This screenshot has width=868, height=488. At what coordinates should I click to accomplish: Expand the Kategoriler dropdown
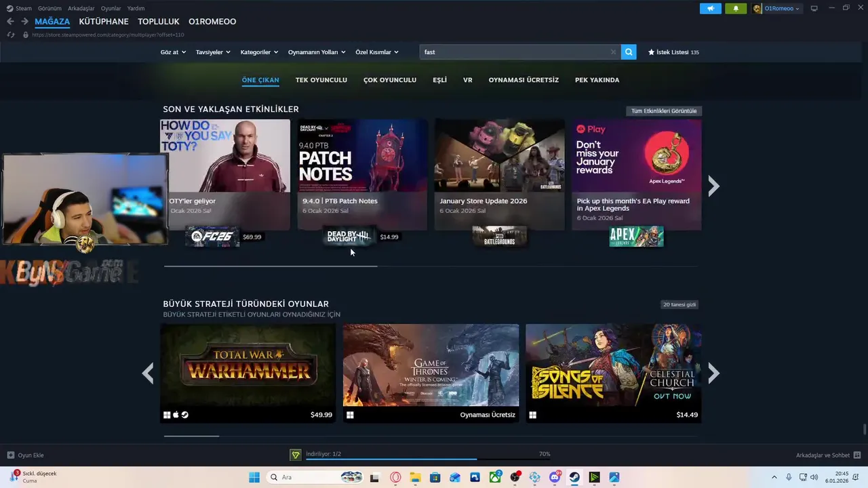click(x=259, y=52)
